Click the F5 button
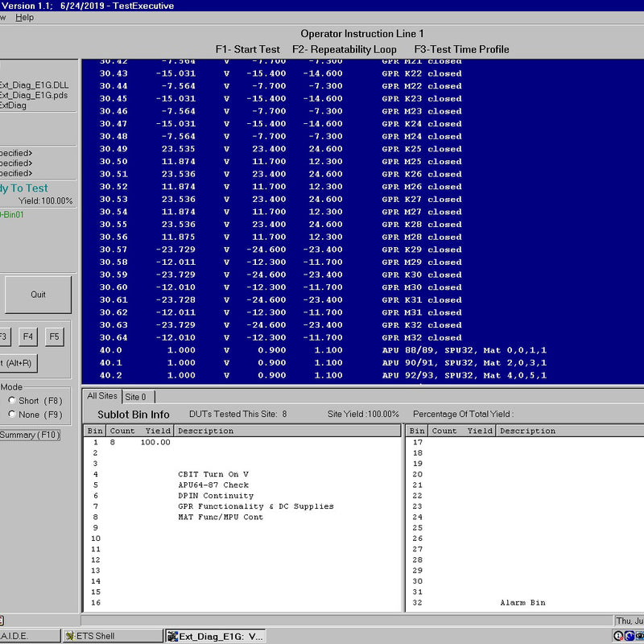Viewport: 644px width, 644px height. tap(54, 336)
